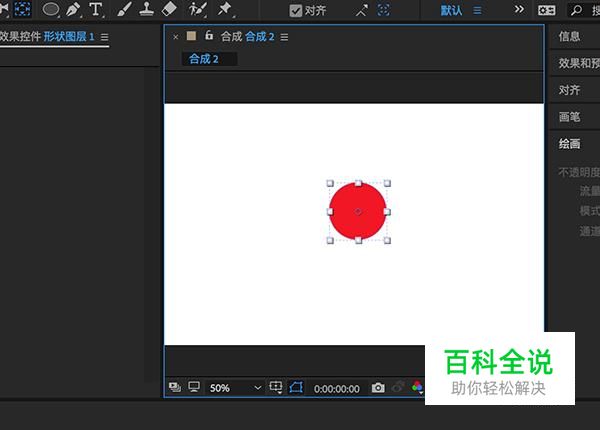Open the 50% magnification dropdown

point(236,388)
